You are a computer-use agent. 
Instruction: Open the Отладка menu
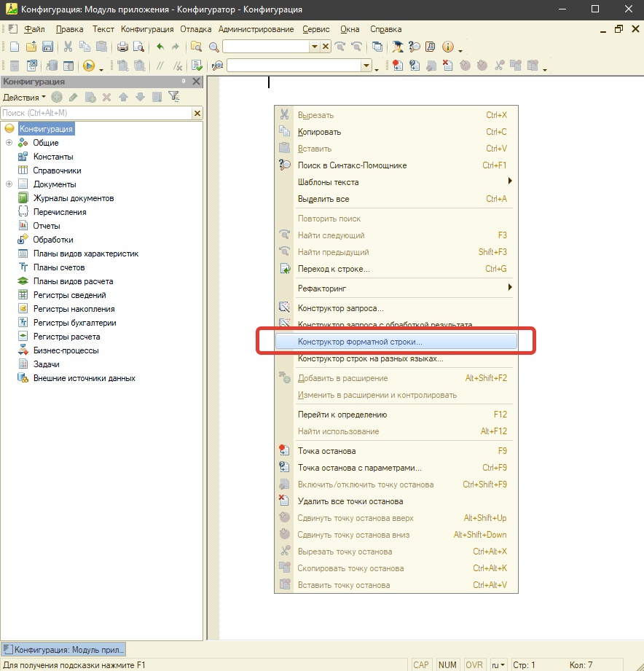pyautogui.click(x=195, y=29)
